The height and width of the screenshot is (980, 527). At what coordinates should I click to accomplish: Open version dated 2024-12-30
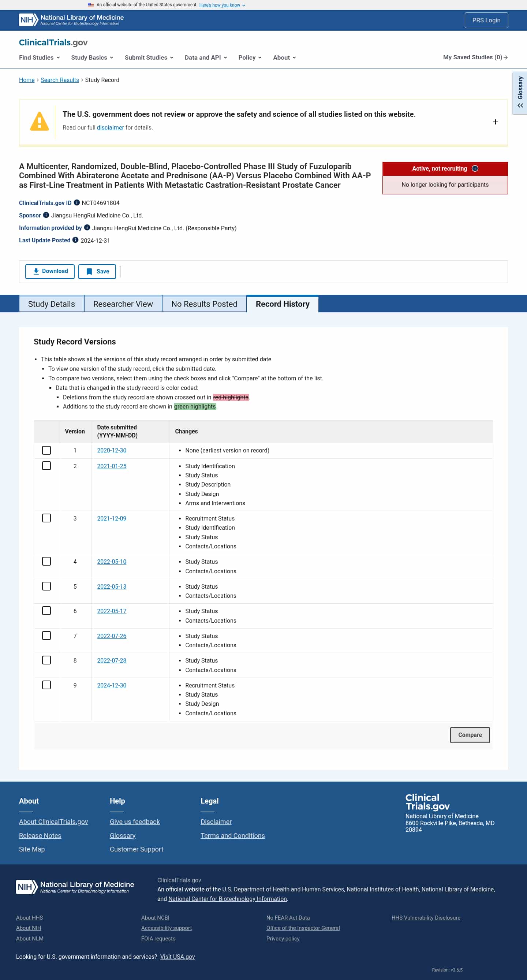[x=111, y=686]
